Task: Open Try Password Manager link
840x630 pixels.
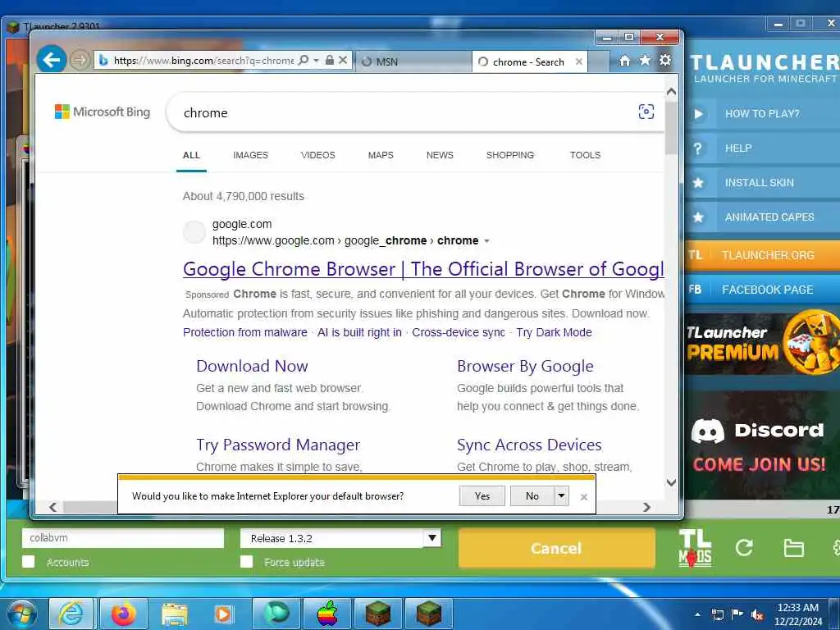Action: [278, 445]
